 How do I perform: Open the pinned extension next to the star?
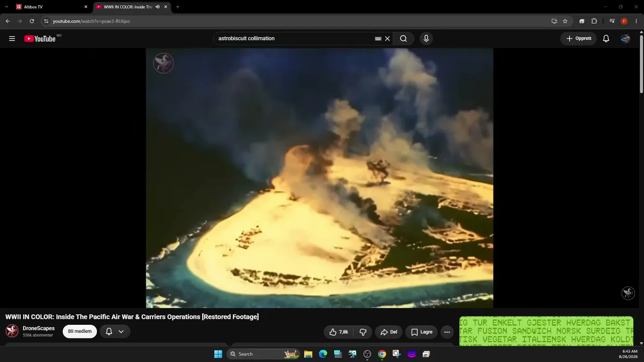(x=582, y=21)
